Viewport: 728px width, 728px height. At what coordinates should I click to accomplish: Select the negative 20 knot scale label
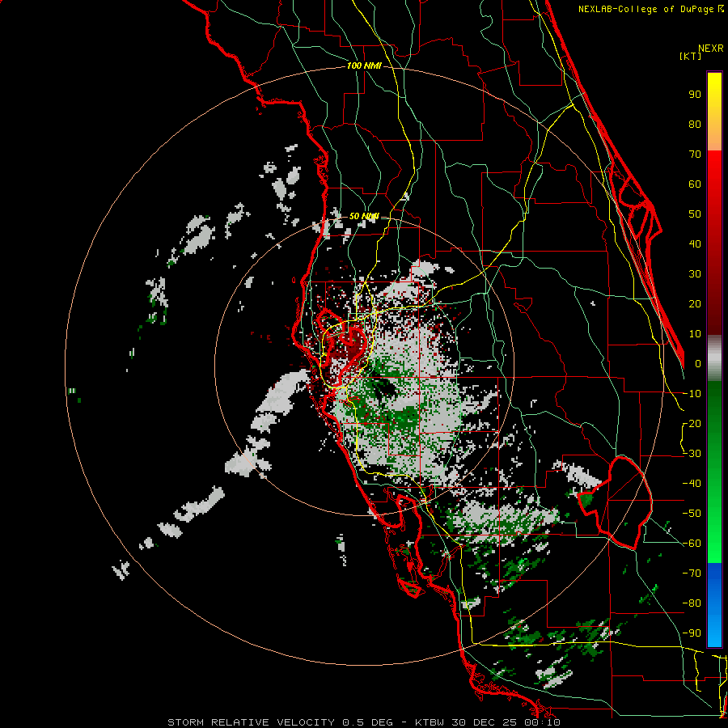692,424
